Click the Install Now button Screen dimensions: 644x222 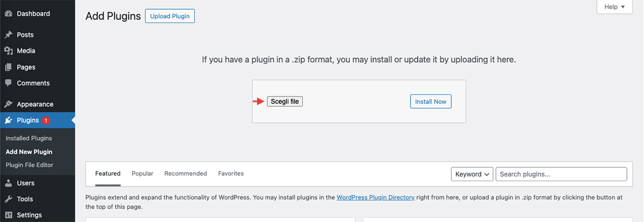(x=431, y=101)
